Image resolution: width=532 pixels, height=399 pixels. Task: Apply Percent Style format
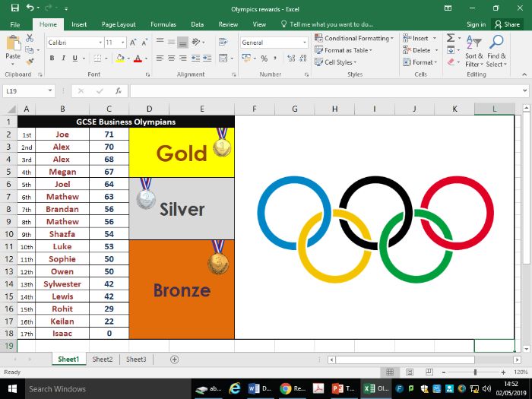[264, 59]
